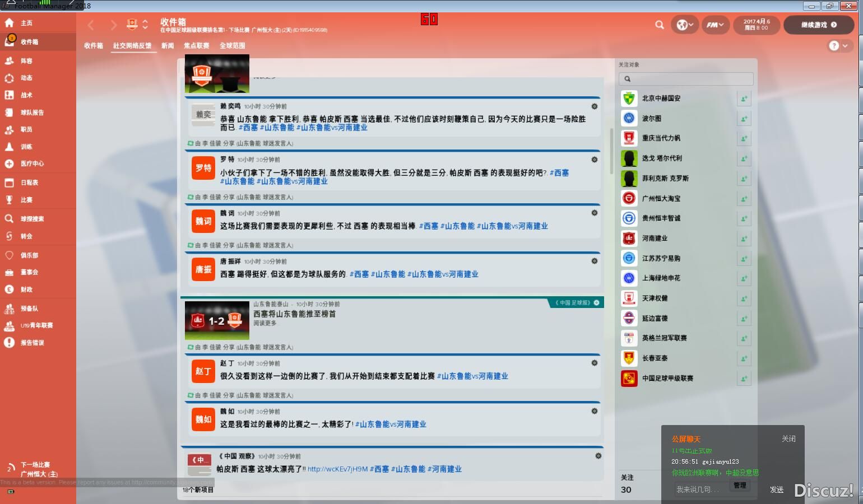The image size is (863, 504).
Task: Toggle follow for 长春亚泰
Action: pos(744,358)
